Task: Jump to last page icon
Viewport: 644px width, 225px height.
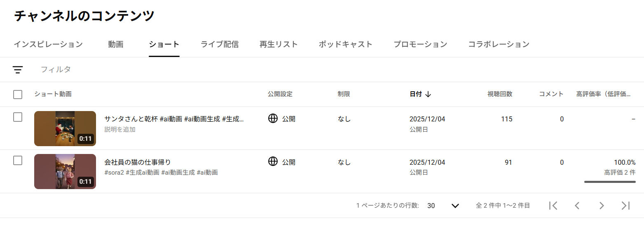Action: (625, 206)
